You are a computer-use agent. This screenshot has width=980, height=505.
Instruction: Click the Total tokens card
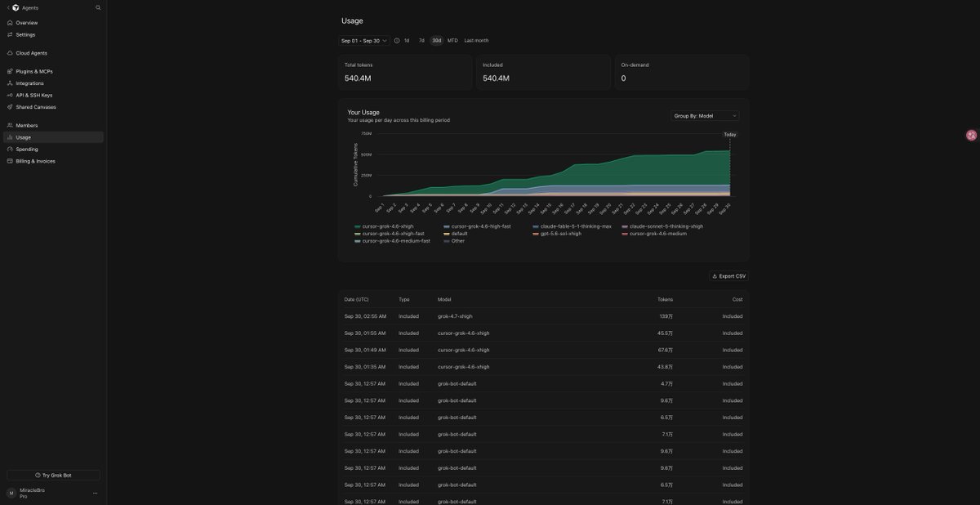tap(405, 72)
